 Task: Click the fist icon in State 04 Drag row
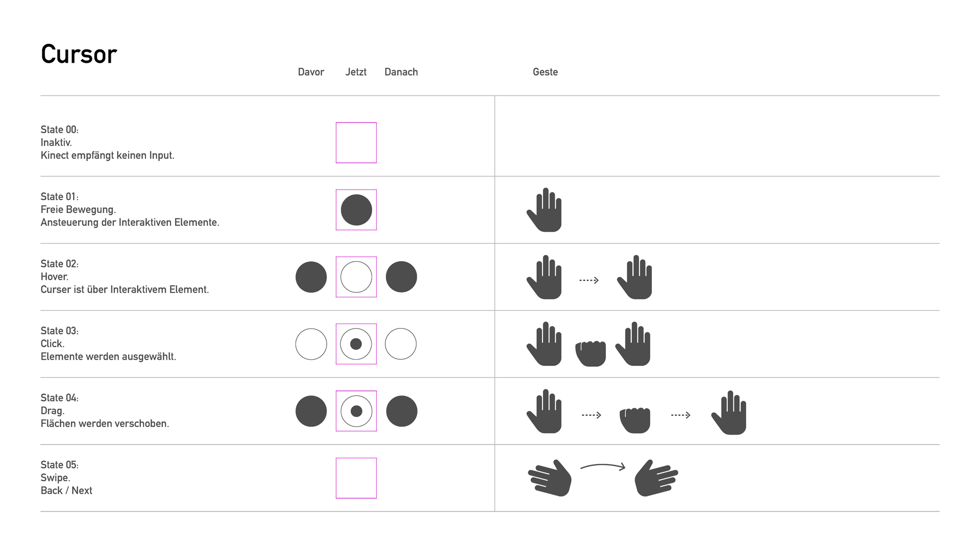(x=635, y=420)
